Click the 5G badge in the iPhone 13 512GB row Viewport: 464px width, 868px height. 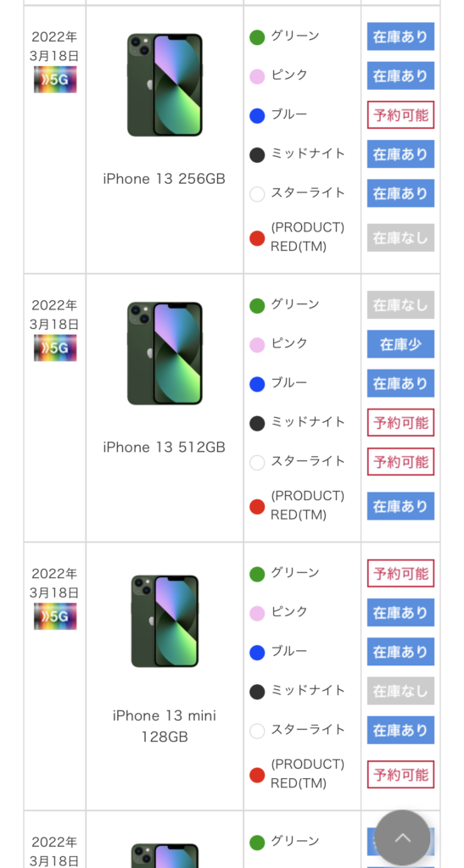pyautogui.click(x=55, y=348)
